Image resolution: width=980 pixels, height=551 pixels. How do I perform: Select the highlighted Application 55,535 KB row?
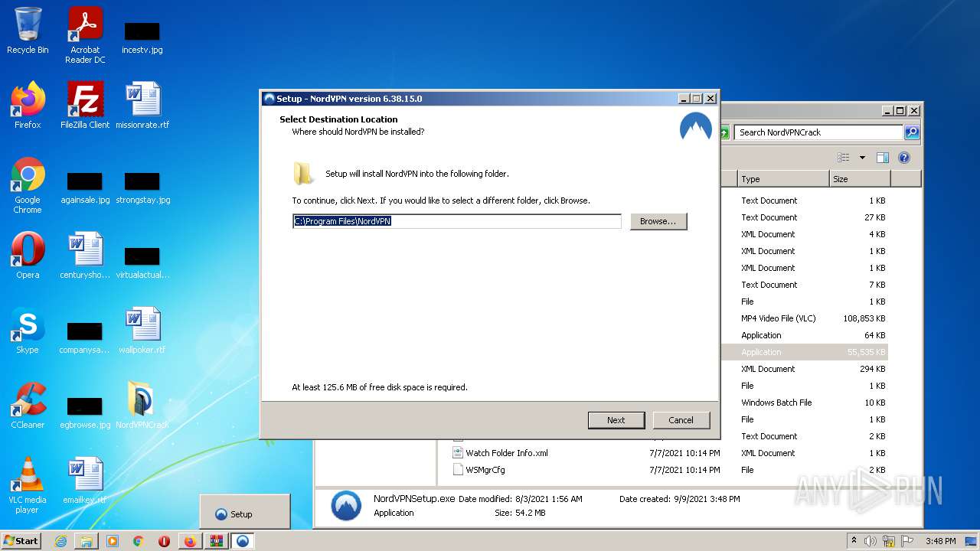click(x=804, y=352)
